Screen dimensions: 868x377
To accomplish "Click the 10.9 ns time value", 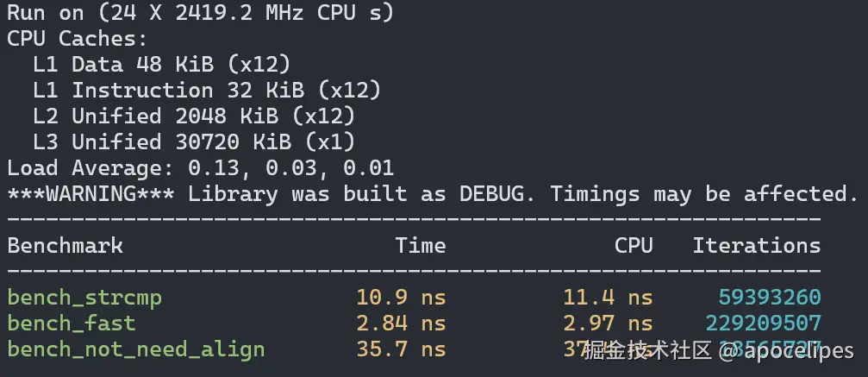I will pyautogui.click(x=402, y=298).
